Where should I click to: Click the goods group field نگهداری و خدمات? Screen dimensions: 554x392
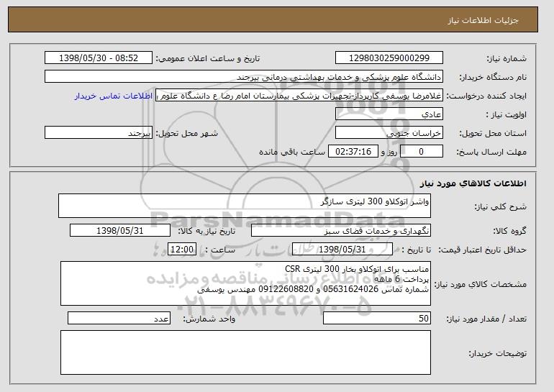click(x=341, y=231)
